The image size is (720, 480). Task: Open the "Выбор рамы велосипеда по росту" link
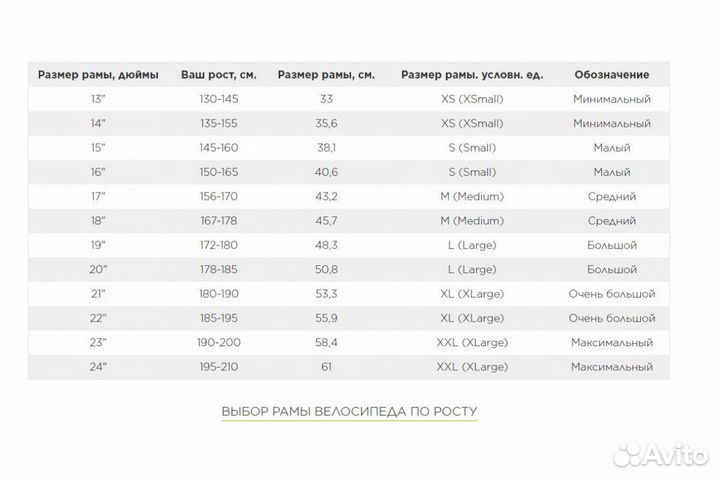click(349, 411)
